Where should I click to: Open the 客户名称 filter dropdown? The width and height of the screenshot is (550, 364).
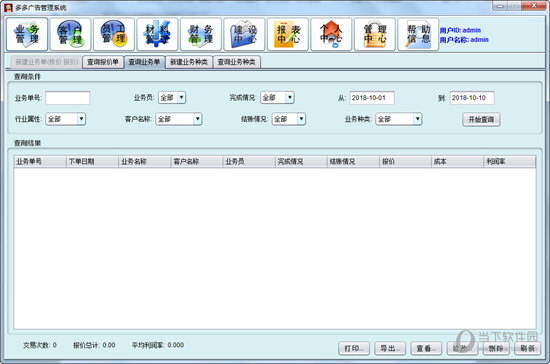179,119
